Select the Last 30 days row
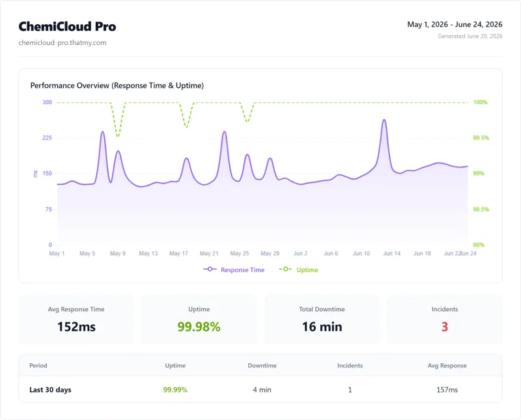 click(260, 389)
